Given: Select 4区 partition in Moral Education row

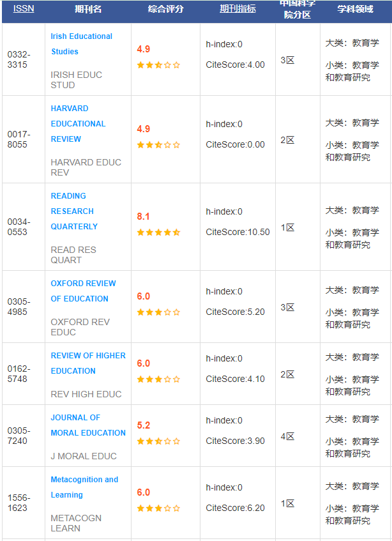Looking at the screenshot, I should [287, 436].
